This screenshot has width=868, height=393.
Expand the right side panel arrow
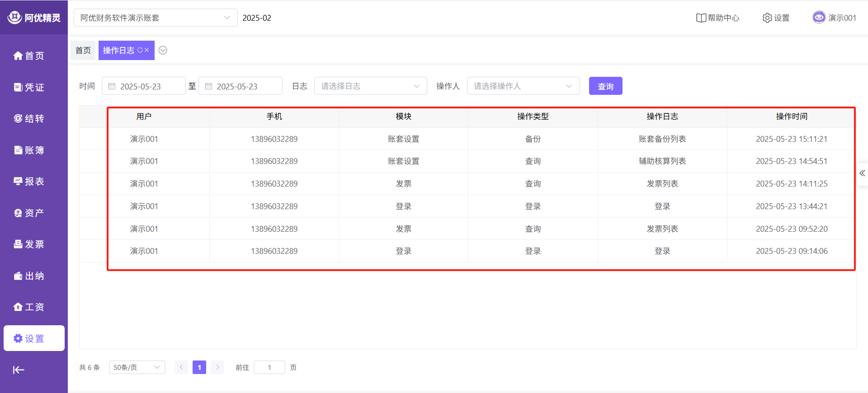pos(862,173)
